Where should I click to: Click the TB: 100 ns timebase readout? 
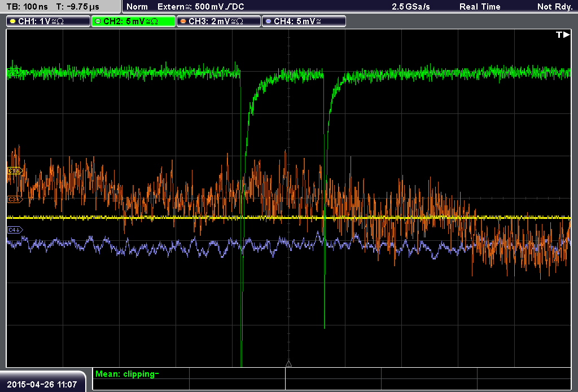pos(27,7)
